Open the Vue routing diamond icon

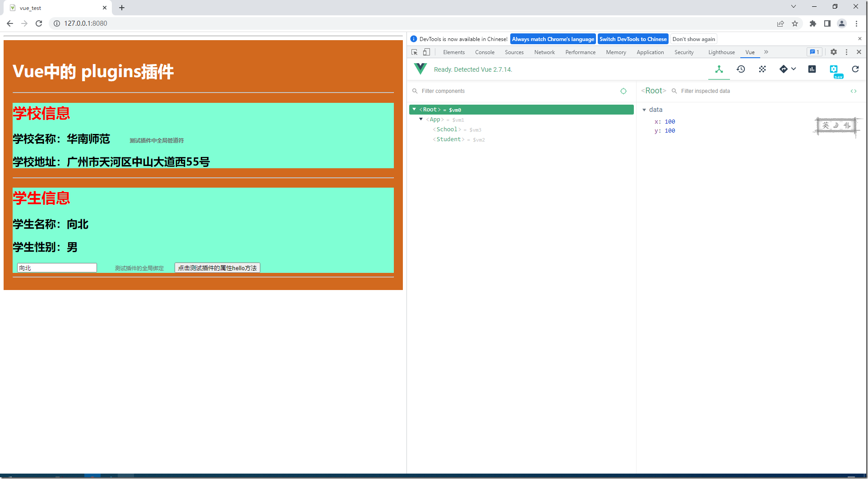(784, 69)
